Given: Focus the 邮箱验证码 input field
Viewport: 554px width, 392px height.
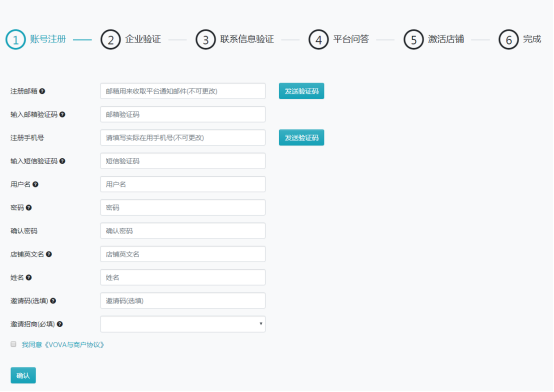Looking at the screenshot, I should [x=183, y=115].
